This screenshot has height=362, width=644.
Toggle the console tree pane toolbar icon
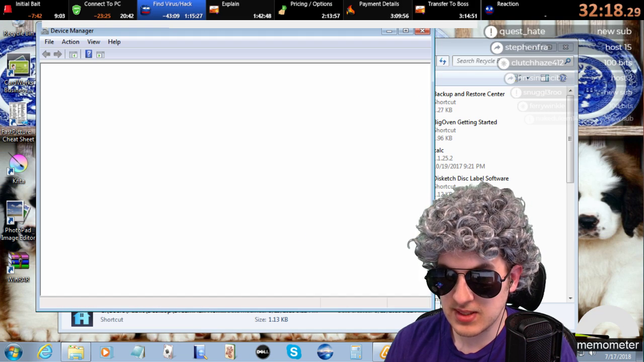click(73, 54)
